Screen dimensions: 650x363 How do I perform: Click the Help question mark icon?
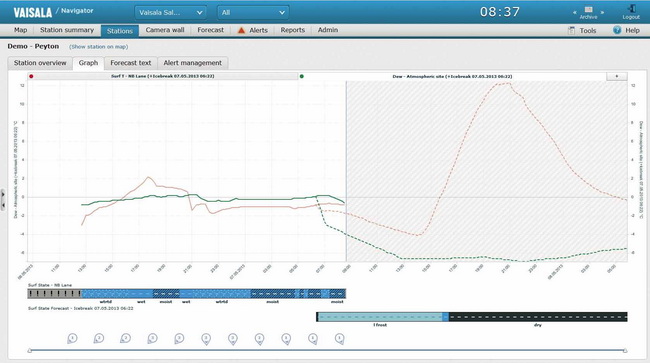point(617,30)
